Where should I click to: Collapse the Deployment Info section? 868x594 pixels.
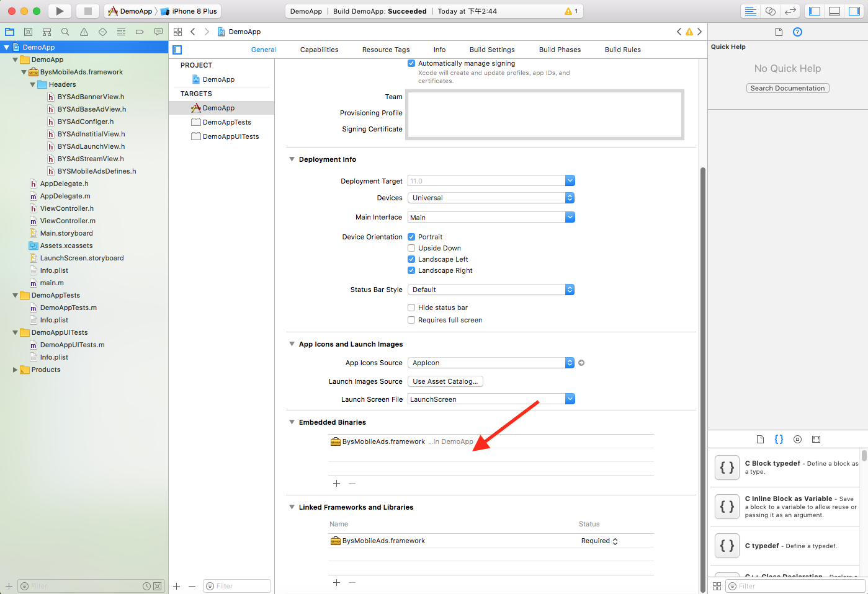pos(292,159)
